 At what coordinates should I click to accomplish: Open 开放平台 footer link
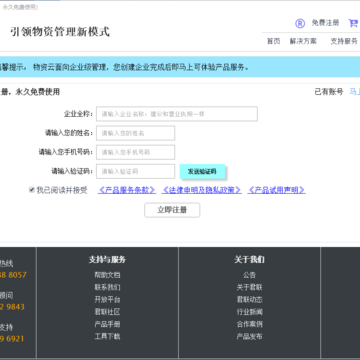click(x=107, y=300)
